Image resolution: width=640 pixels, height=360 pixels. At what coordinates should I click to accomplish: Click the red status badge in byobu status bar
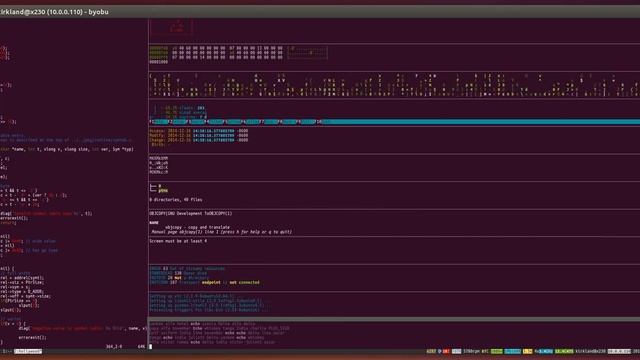pos(446,351)
